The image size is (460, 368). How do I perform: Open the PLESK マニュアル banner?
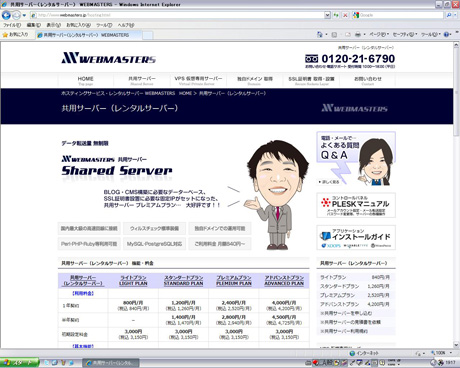(356, 205)
